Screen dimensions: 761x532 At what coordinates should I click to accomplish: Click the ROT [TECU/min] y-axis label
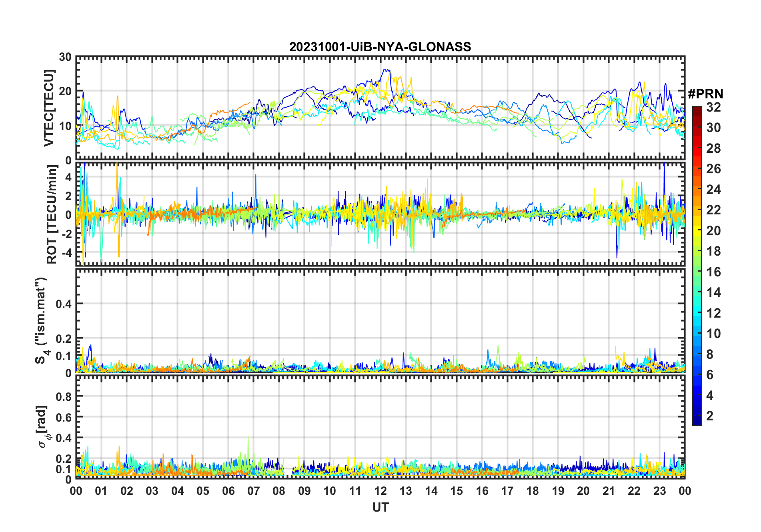pyautogui.click(x=52, y=214)
